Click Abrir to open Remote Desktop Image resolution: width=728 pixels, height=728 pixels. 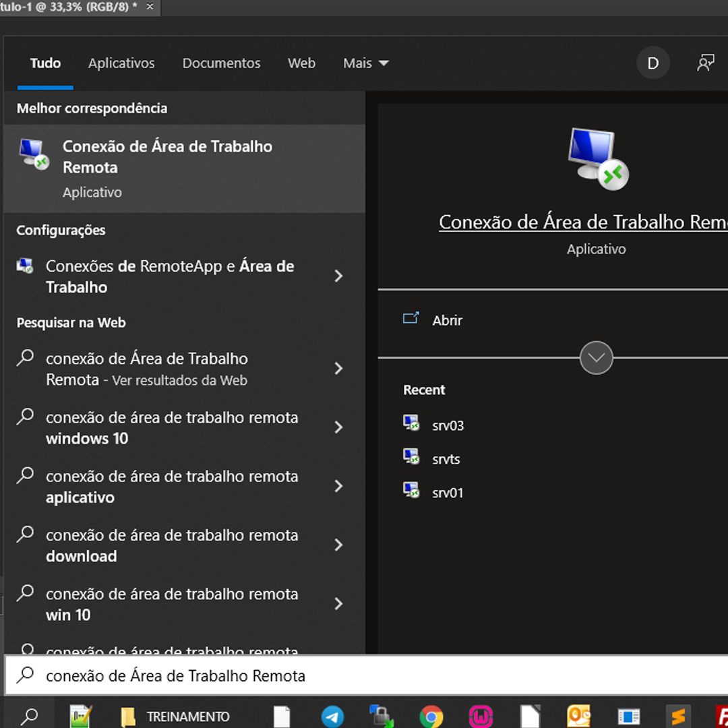tap(447, 320)
